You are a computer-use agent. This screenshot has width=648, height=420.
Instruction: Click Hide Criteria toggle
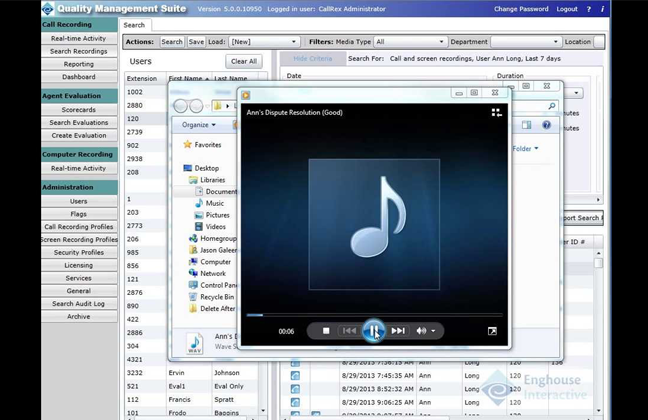[x=313, y=59]
